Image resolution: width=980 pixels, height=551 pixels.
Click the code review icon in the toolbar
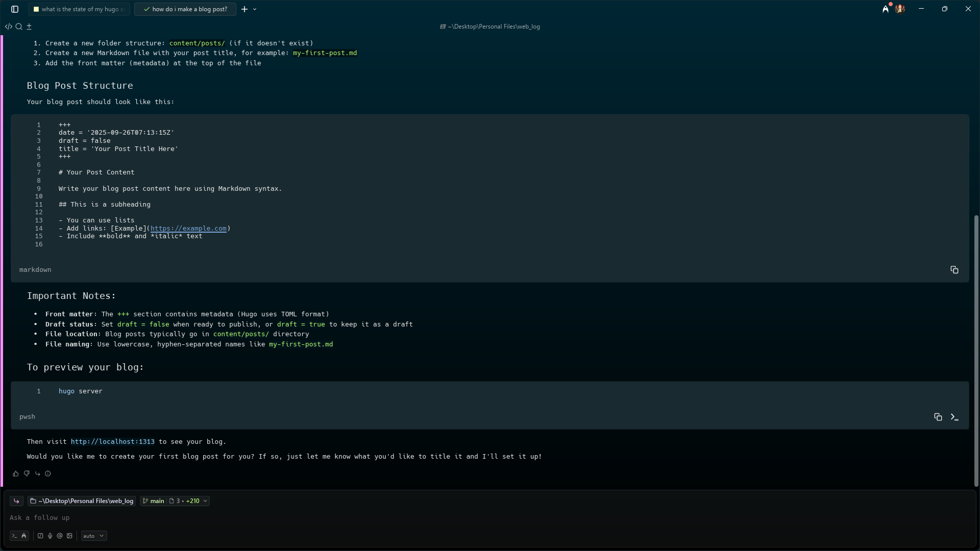(9, 27)
